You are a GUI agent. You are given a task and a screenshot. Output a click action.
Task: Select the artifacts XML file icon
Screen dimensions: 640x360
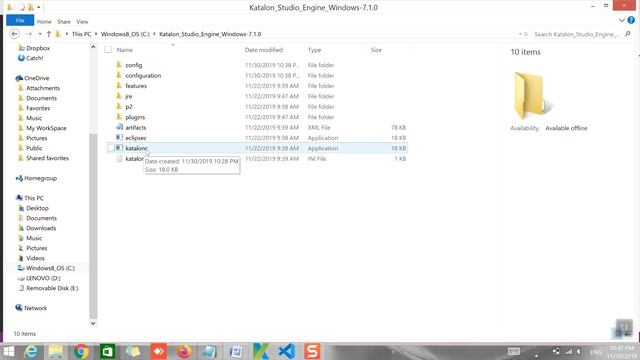coord(119,127)
